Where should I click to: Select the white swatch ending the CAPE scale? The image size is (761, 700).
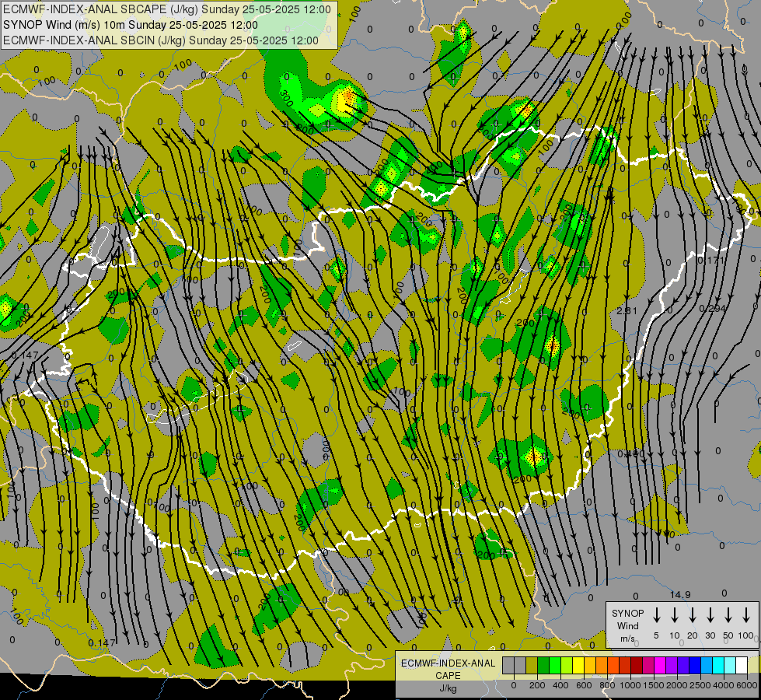pyautogui.click(x=742, y=665)
